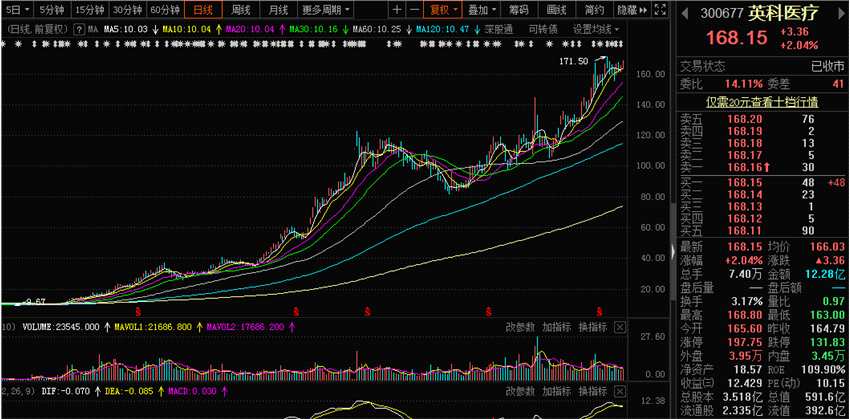Click 涨停 197.75 value
Screen dimensions: 850x419
pyautogui.click(x=744, y=343)
